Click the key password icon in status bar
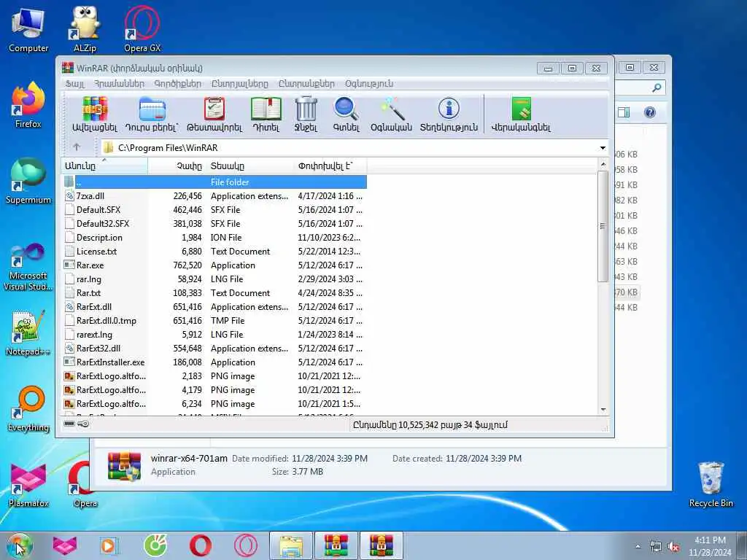This screenshot has width=747, height=560. coord(83,424)
